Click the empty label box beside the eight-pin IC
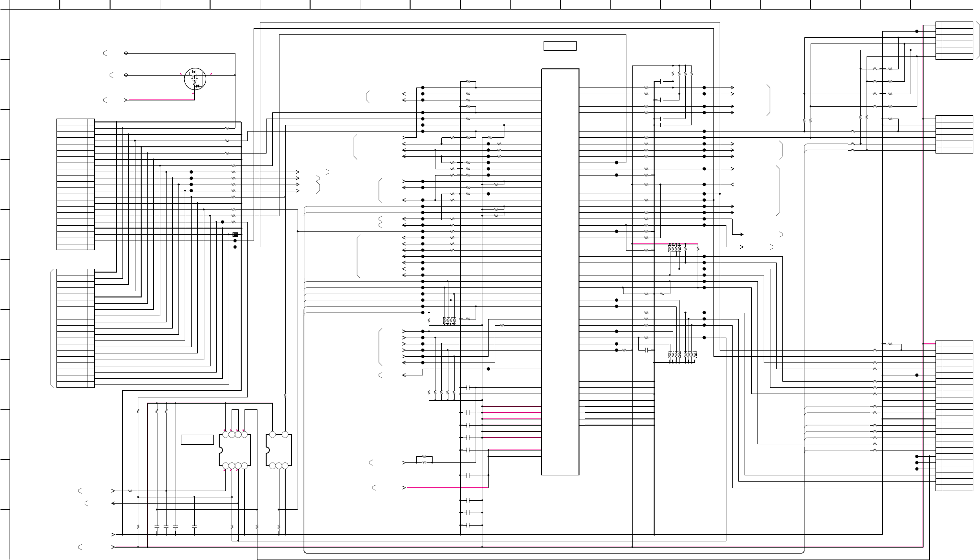This screenshot has height=560, width=980. click(197, 439)
